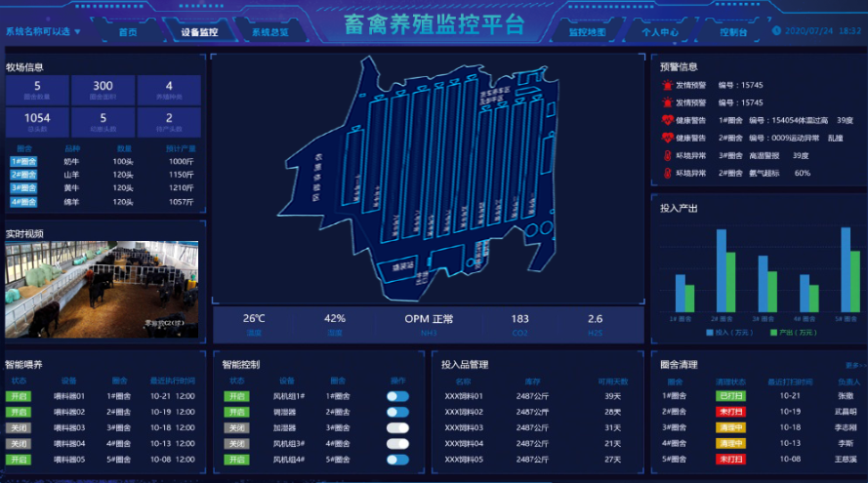Click 关闭 status of 喂料器03

[19, 427]
